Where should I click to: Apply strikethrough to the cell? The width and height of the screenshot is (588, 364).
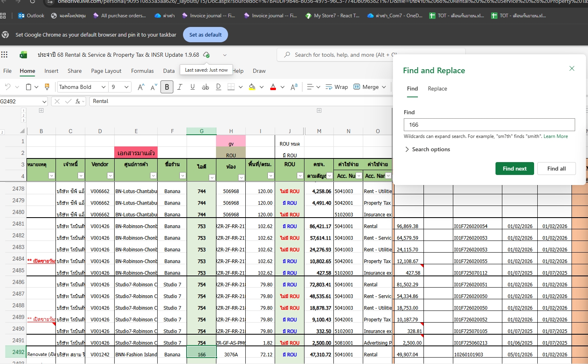(x=206, y=87)
